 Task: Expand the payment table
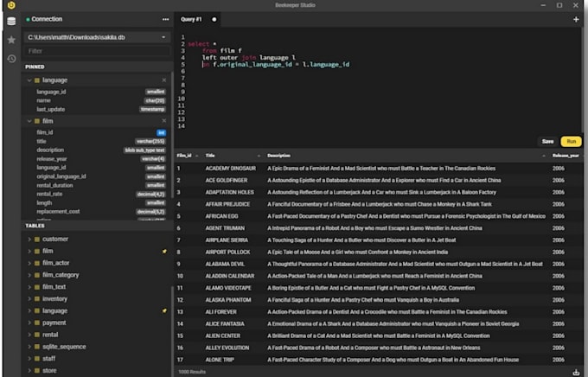29,323
